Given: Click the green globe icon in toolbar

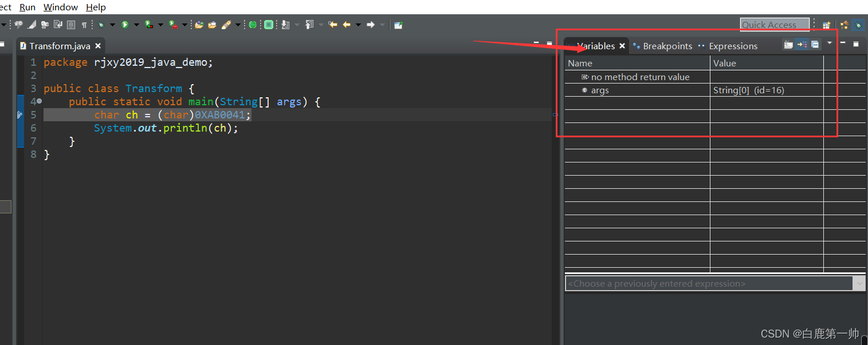Looking at the screenshot, I should point(252,25).
